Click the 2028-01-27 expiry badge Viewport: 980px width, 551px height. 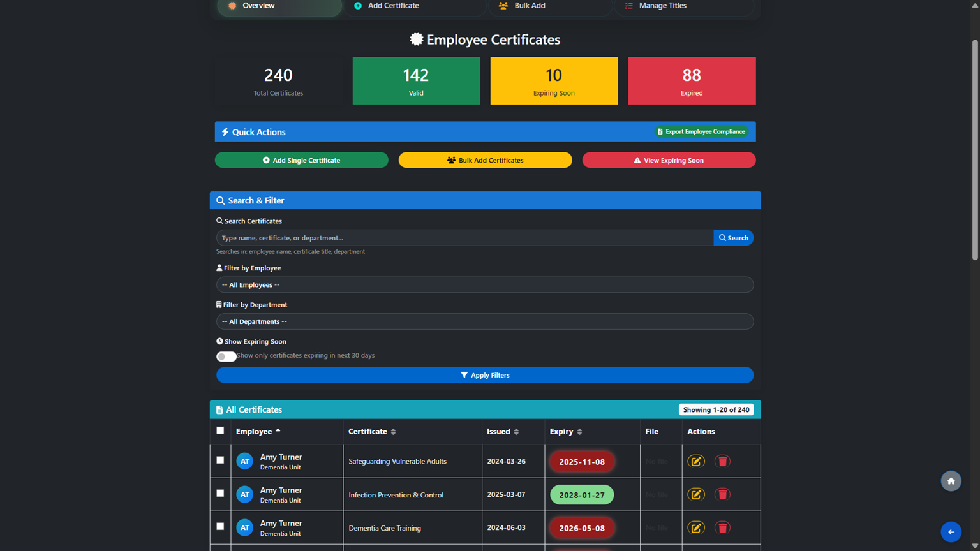[582, 495]
